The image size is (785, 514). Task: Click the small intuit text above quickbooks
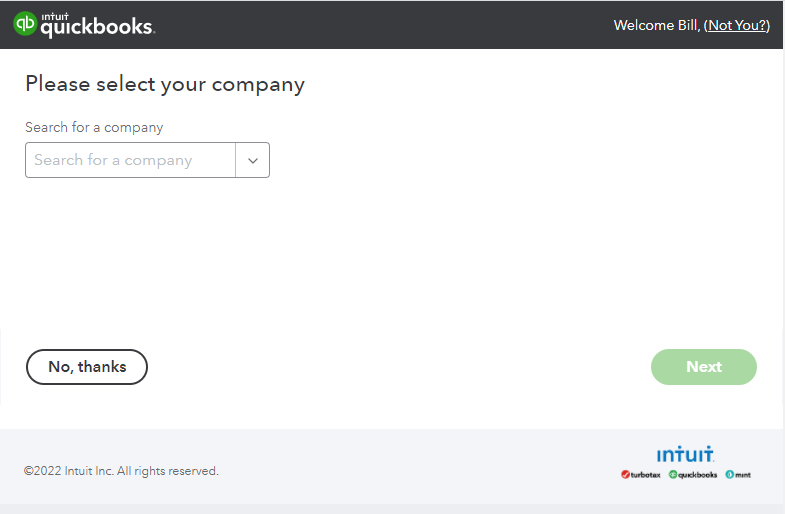(55, 17)
